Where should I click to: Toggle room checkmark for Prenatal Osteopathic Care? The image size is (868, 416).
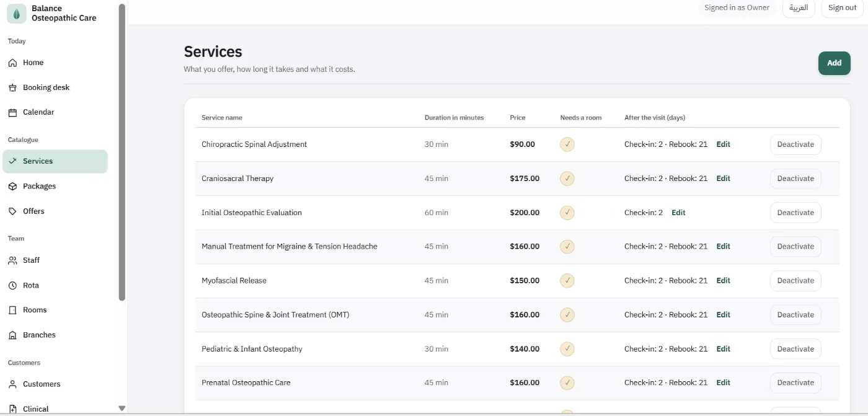point(567,383)
